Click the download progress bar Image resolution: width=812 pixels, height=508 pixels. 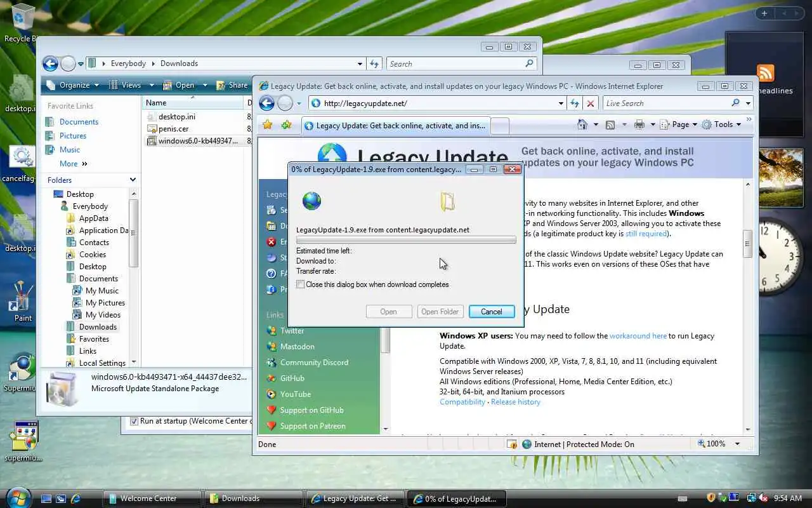coord(406,240)
